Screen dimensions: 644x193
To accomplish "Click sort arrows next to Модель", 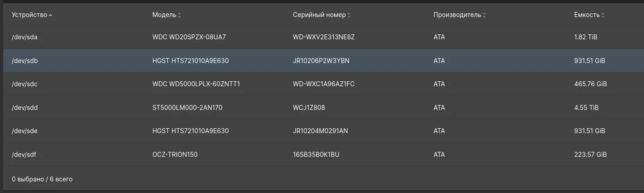I will click(179, 15).
